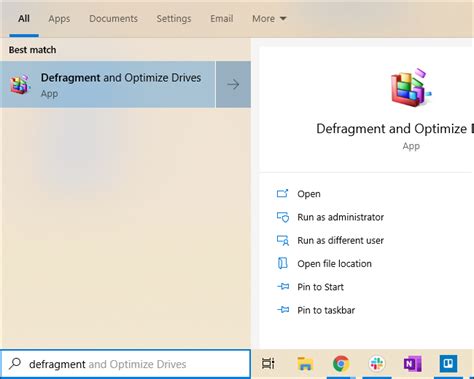The width and height of the screenshot is (474, 379).
Task: Choose Run as administrator
Action: click(340, 217)
